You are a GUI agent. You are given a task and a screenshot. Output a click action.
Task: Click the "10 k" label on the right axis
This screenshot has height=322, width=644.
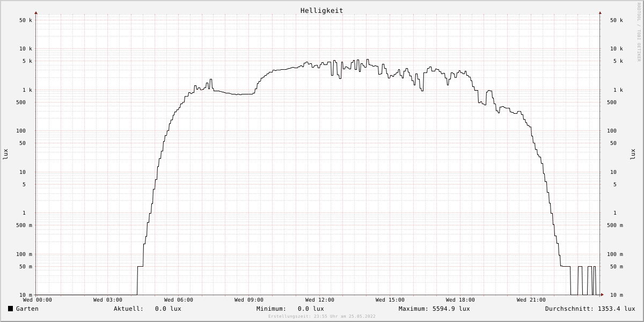click(x=617, y=49)
